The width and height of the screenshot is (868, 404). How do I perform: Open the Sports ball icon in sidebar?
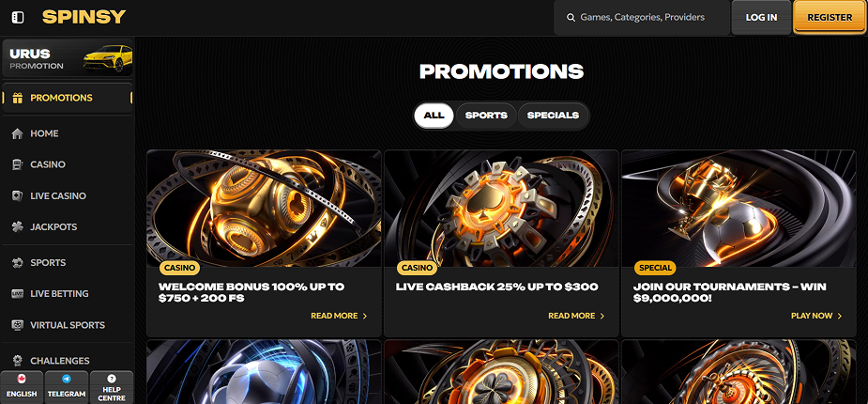coord(17,263)
